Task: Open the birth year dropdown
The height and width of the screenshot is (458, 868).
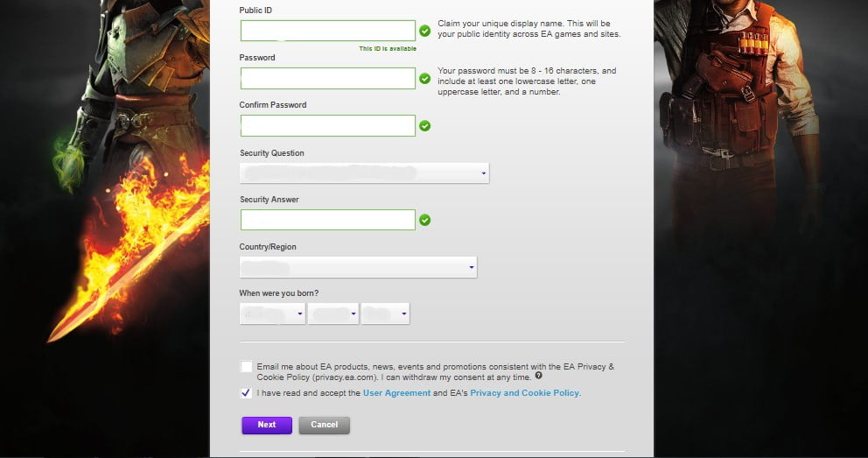Action: pyautogui.click(x=385, y=314)
